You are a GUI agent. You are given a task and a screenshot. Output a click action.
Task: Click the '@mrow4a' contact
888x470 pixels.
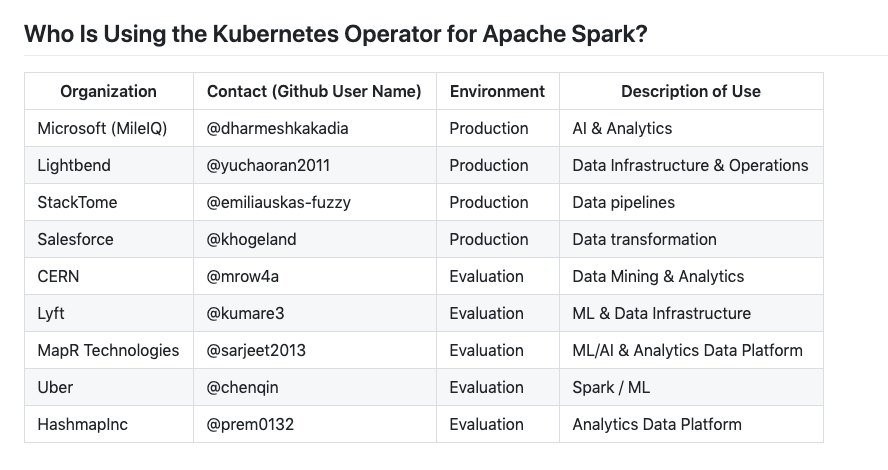point(242,276)
